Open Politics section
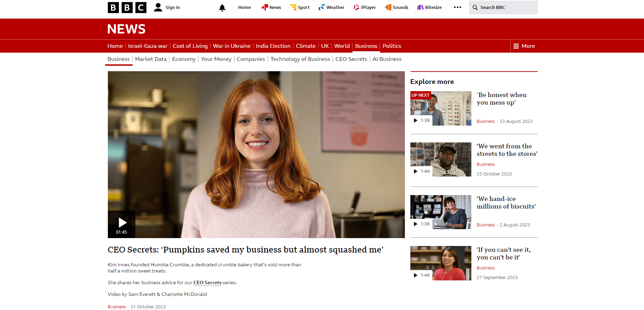This screenshot has height=310, width=644. (392, 46)
